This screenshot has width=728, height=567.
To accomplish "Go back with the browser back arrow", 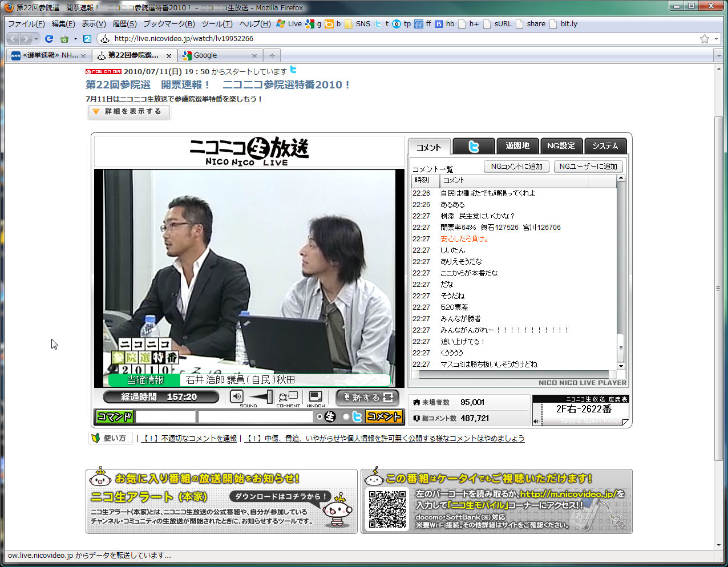I will [13, 39].
